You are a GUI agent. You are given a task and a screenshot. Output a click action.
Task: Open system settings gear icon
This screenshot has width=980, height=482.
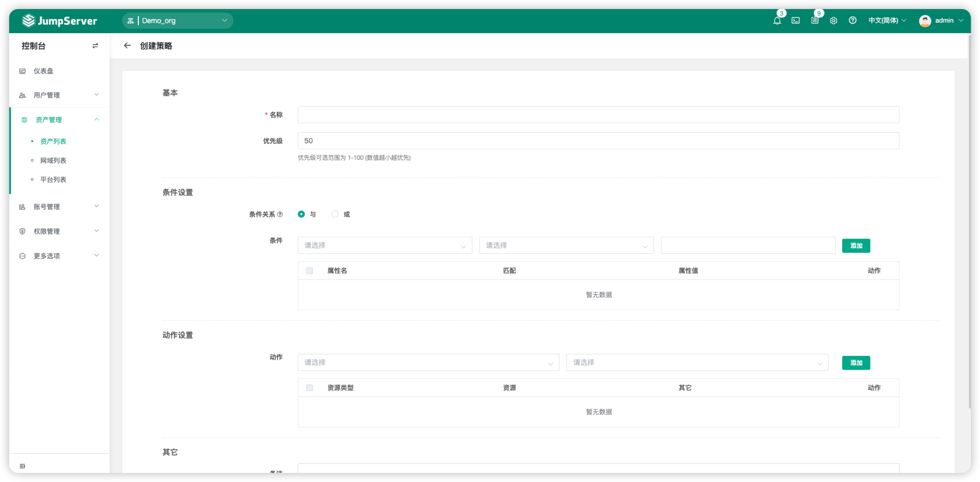coord(834,21)
